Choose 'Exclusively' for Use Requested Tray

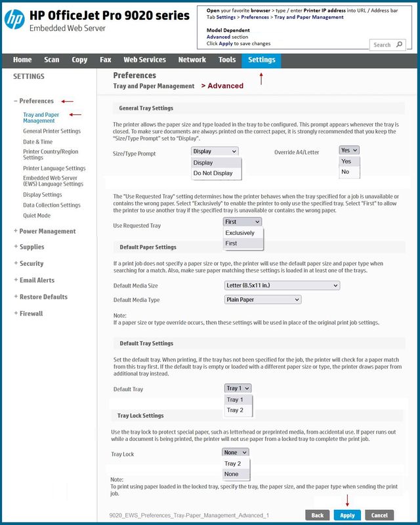(x=243, y=233)
